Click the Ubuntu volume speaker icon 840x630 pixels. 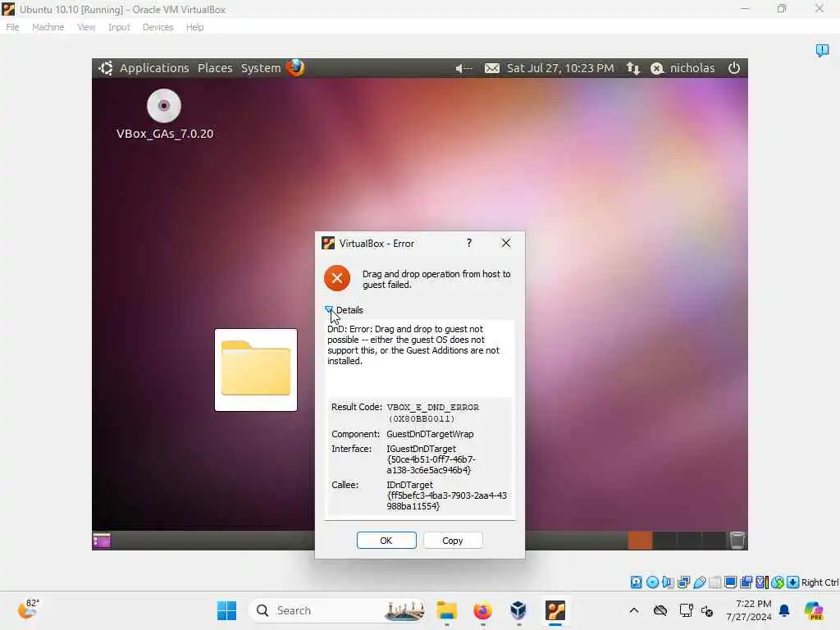tap(463, 69)
